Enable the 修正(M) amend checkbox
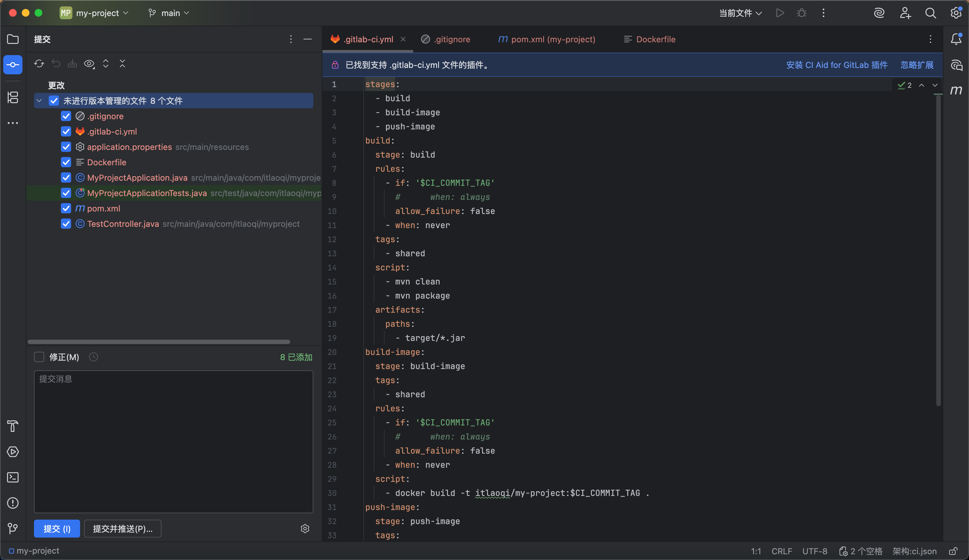 coord(39,357)
